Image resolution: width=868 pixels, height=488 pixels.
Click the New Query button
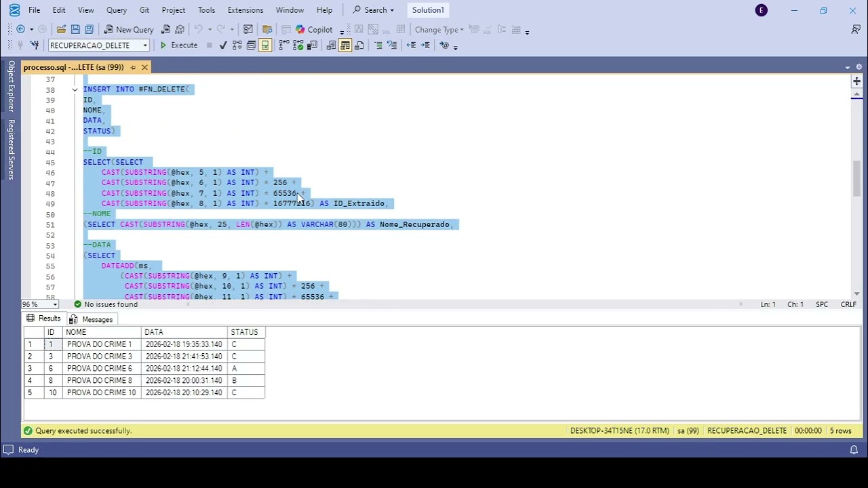129,29
